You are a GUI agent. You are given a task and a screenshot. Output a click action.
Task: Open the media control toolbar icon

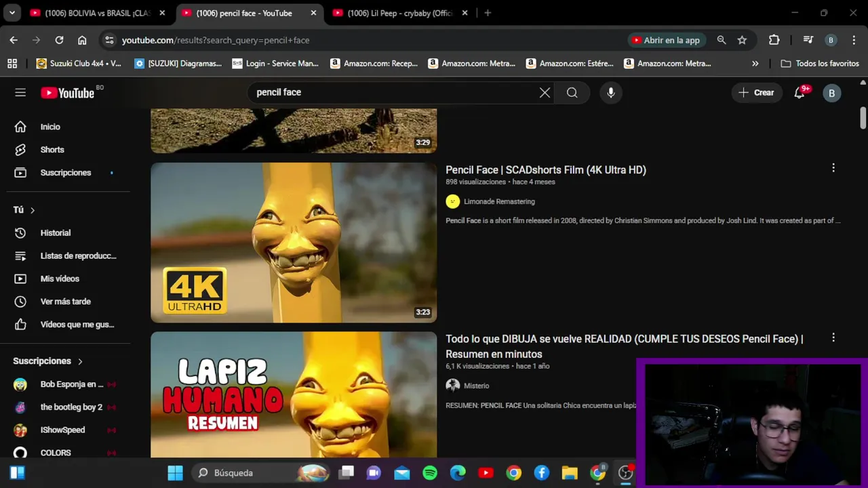click(808, 40)
